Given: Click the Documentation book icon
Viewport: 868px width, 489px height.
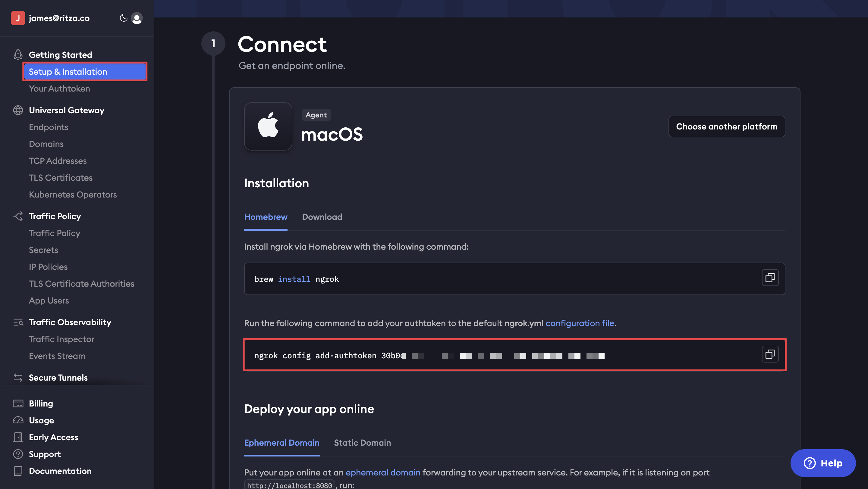Looking at the screenshot, I should point(18,471).
